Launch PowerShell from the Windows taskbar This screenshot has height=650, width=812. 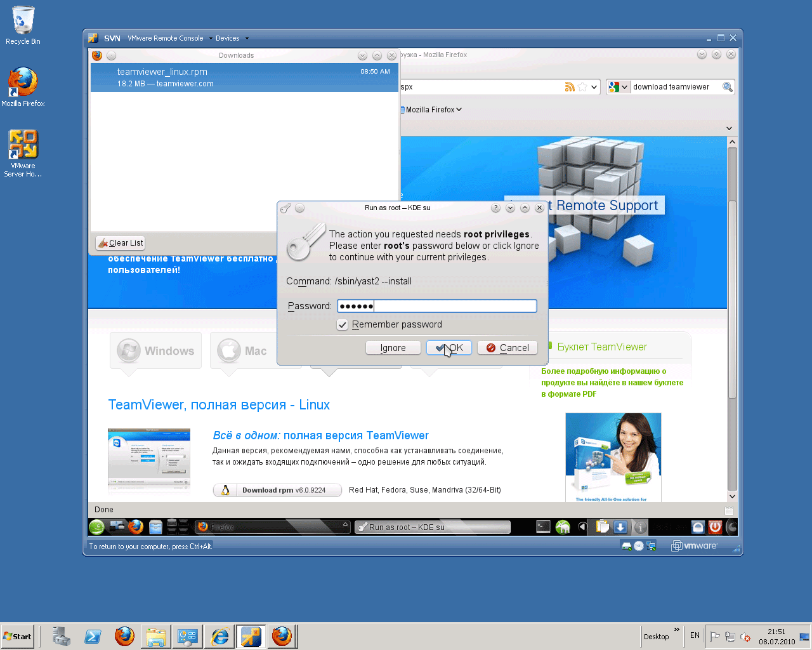(93, 636)
